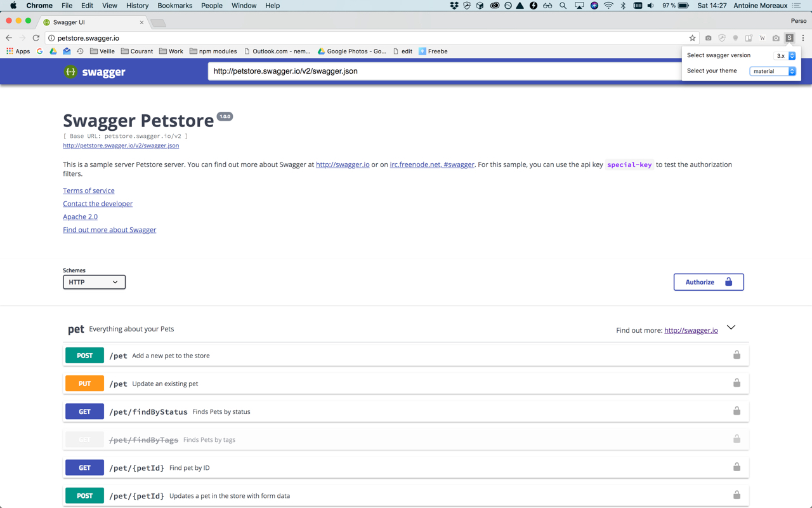
Task: Open the Chrome three-dot menu
Action: (x=803, y=38)
